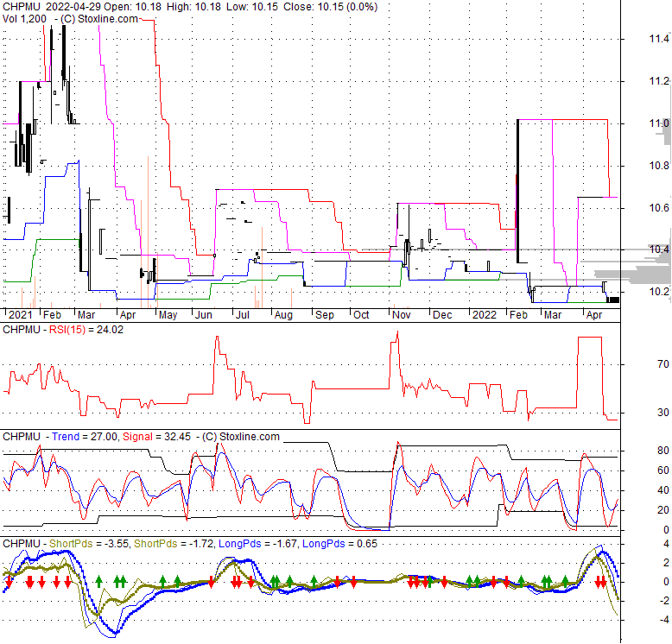Image resolution: width=672 pixels, height=644 pixels.
Task: Click the 40 level on Trend axis
Action: 662,489
